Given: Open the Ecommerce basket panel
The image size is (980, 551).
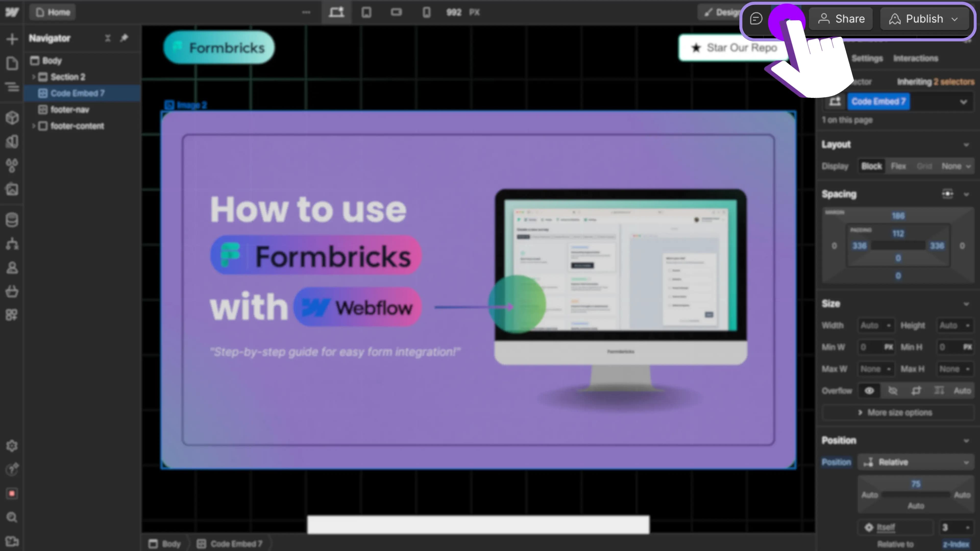Looking at the screenshot, I should pos(12,291).
